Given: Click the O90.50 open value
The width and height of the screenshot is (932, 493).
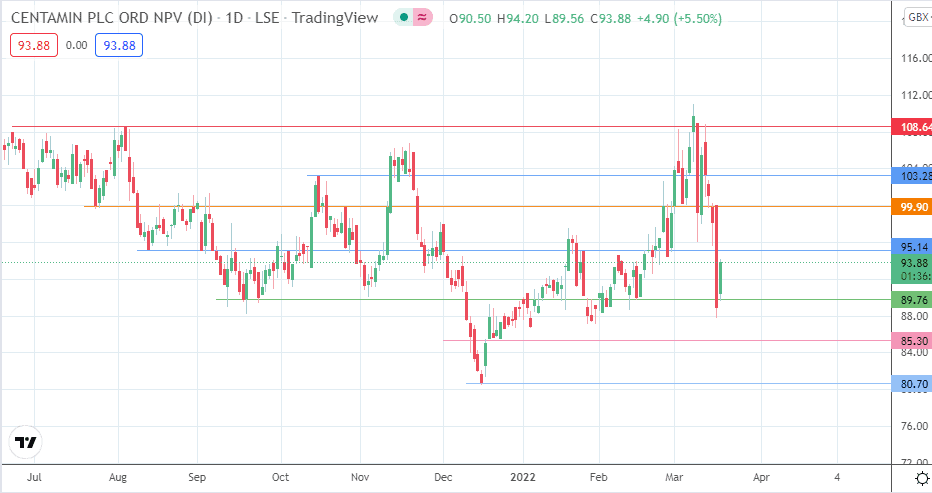Looking at the screenshot, I should coord(470,18).
